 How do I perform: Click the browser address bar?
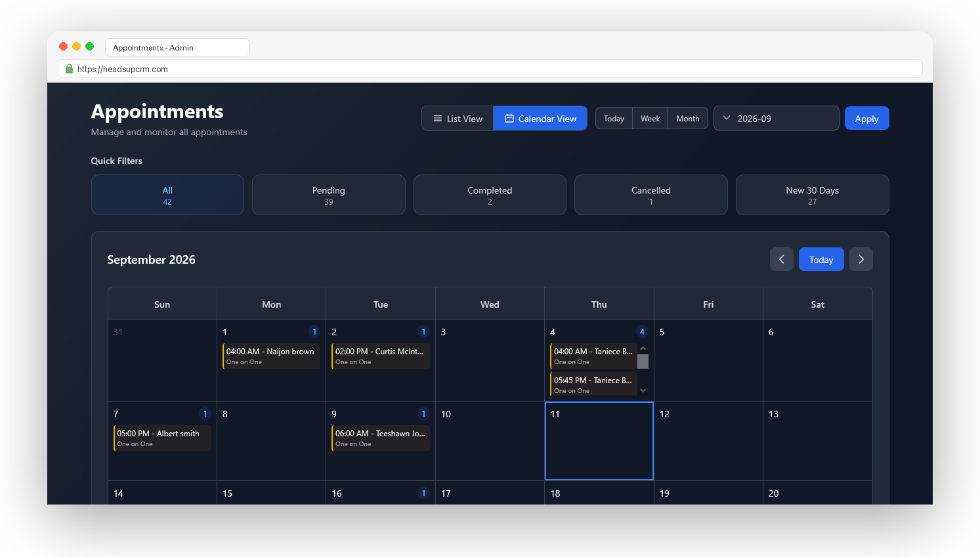pyautogui.click(x=490, y=69)
